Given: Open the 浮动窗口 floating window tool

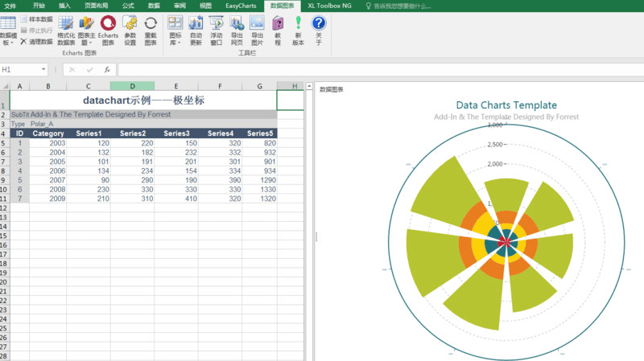Looking at the screenshot, I should [216, 31].
